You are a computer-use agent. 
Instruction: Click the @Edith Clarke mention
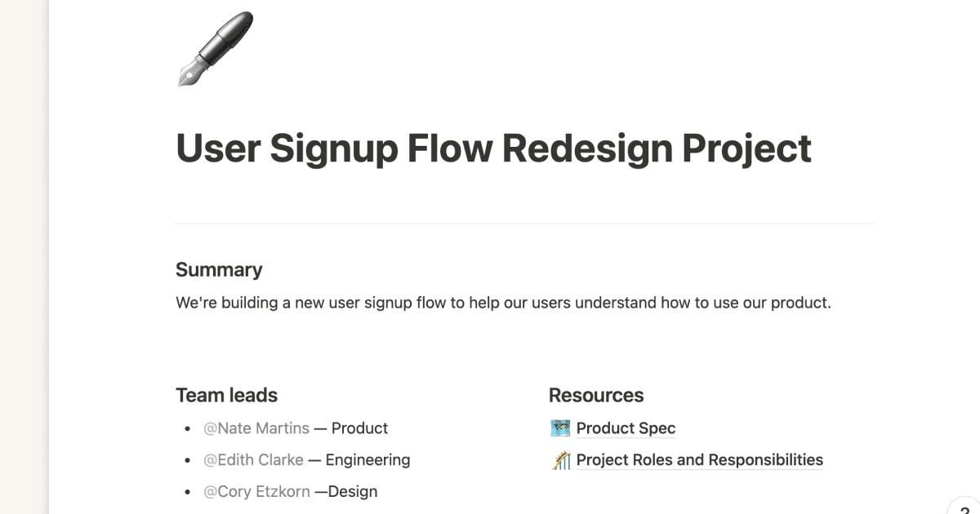(x=253, y=460)
